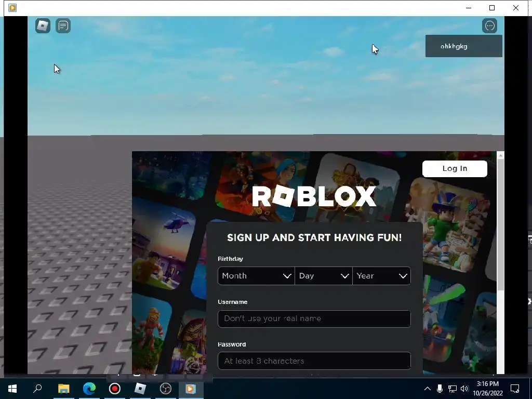Image resolution: width=532 pixels, height=399 pixels.
Task: Select player ohkhgkg in the player list
Action: click(x=464, y=46)
